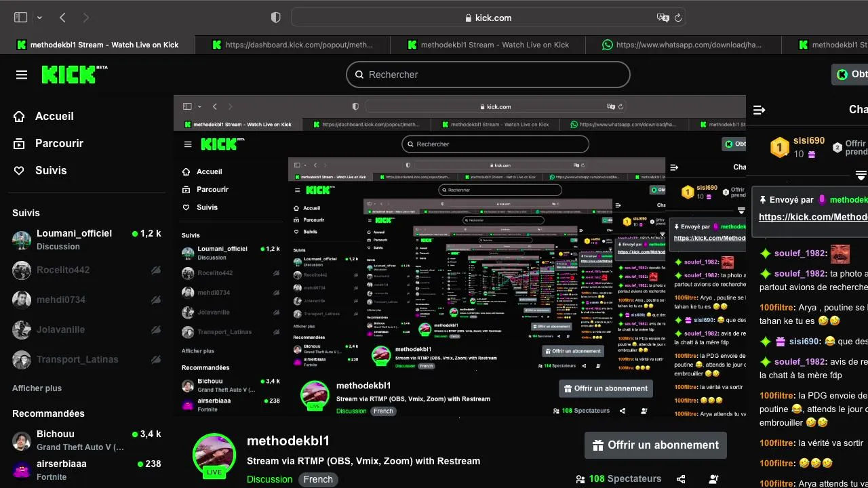Switch to the dashboard.kick.com popout tab
This screenshot has width=868, height=488.
292,45
